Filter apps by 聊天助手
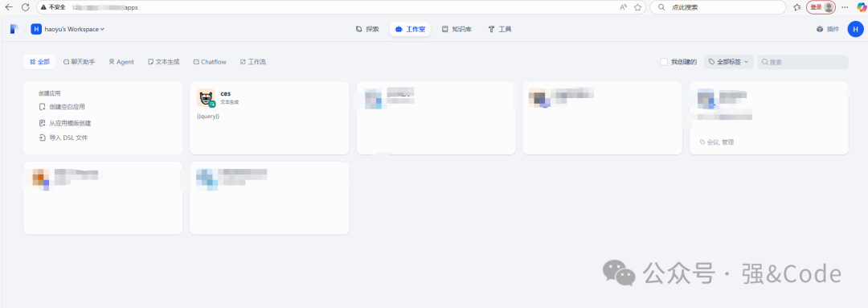Viewport: 868px width, 308px height. pos(79,62)
